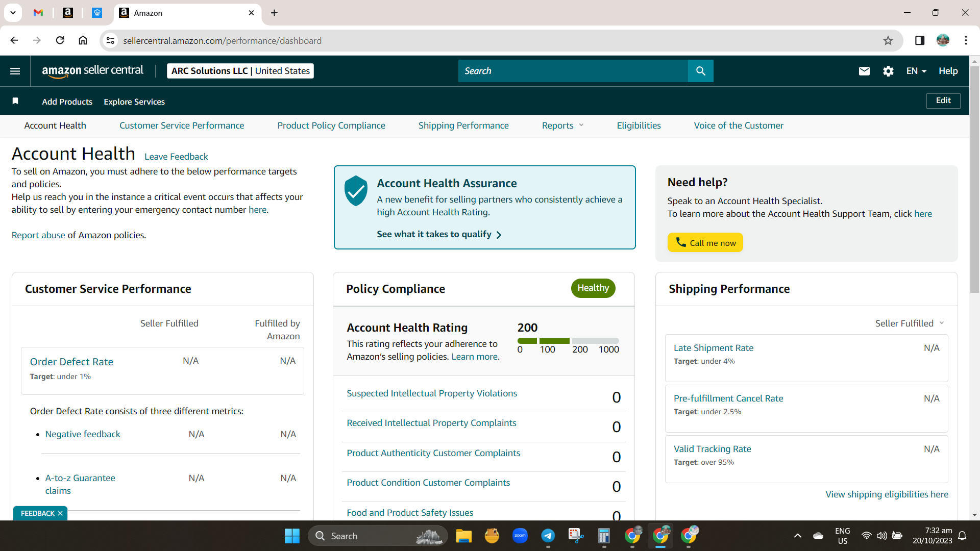This screenshot has height=551, width=980.
Task: Open the Order Defect Rate link
Action: pyautogui.click(x=71, y=362)
